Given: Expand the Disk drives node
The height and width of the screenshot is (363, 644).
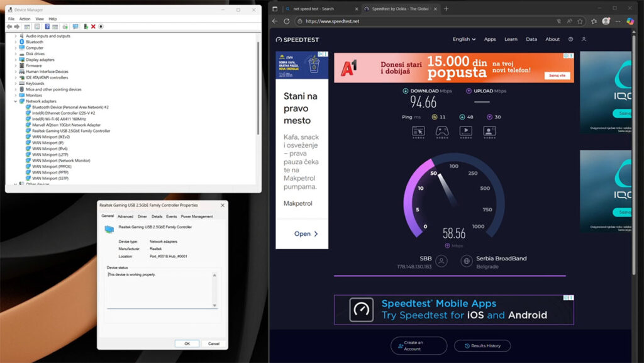Looking at the screenshot, I should click(x=16, y=54).
